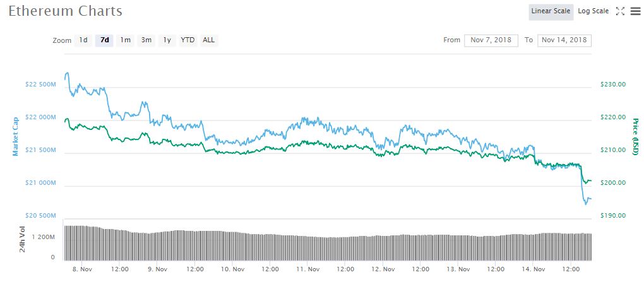Click the $22 500M axis label

[40, 85]
